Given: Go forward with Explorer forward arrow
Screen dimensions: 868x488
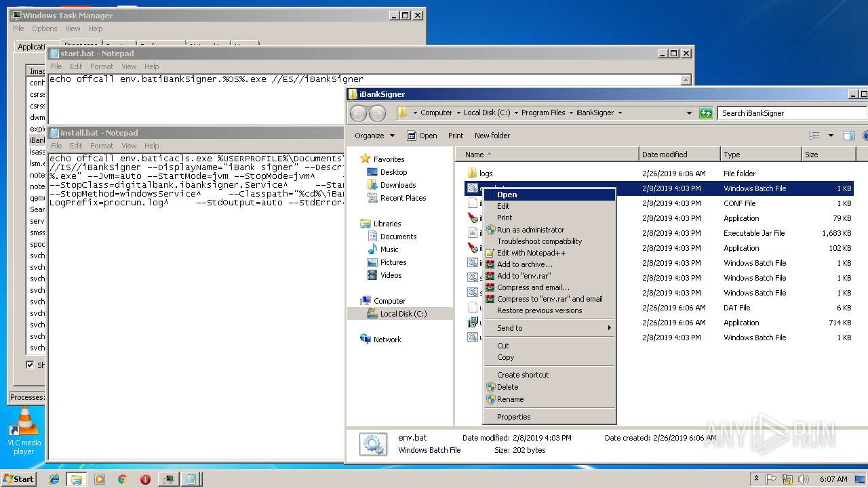Looking at the screenshot, I should coord(377,113).
